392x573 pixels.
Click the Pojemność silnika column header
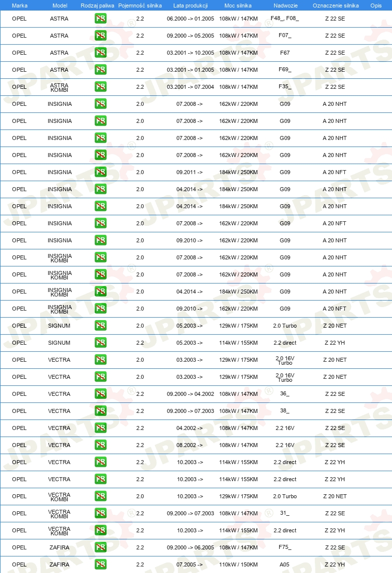click(140, 6)
